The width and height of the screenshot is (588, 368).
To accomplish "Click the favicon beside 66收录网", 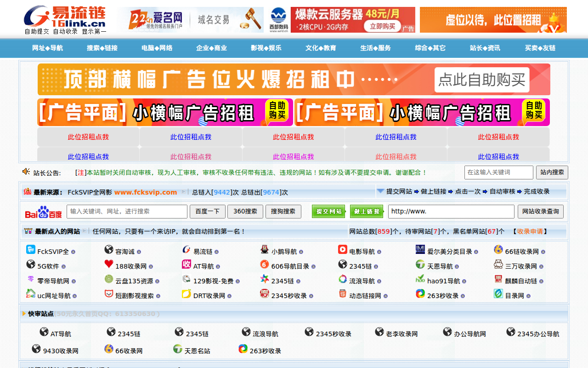I will click(x=109, y=349).
